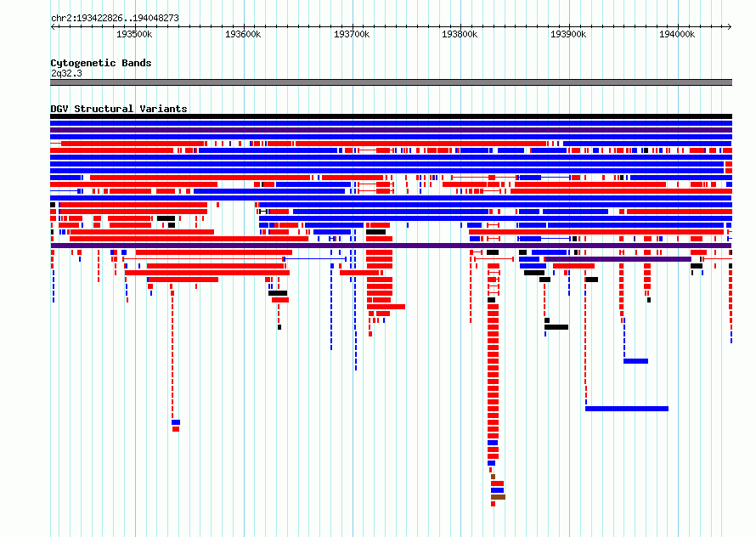
Task: Select the gray 2q32.3 cytogenetic band bar
Action: [391, 82]
